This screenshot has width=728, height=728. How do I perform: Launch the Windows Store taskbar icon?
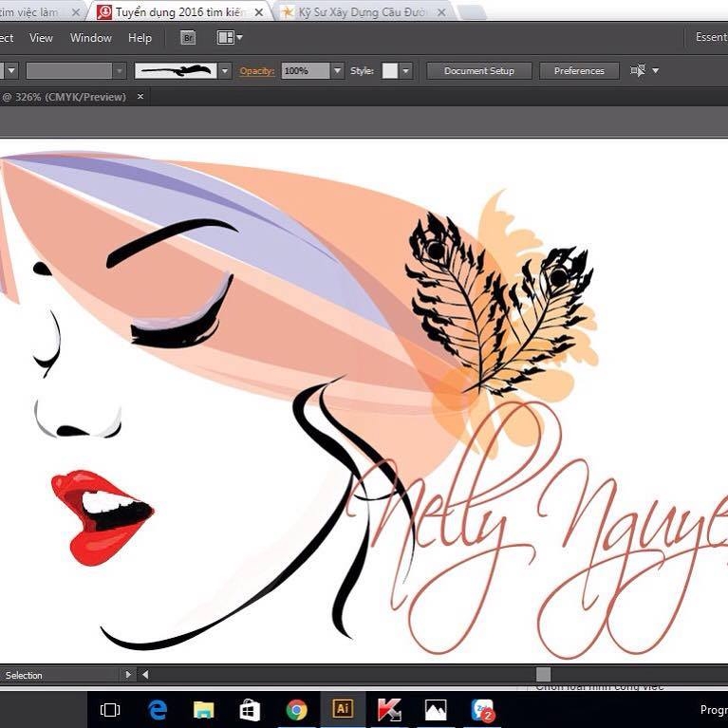(250, 710)
